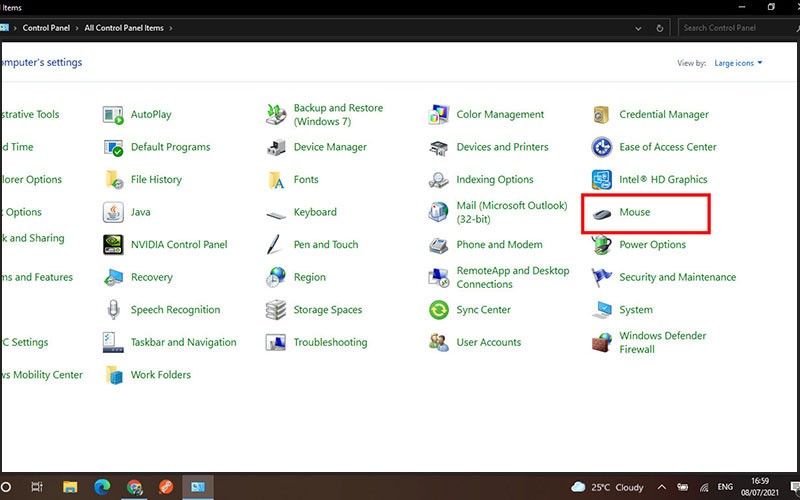800x500 pixels.
Task: Click 'All Control Panel Items' breadcrumb
Action: (124, 28)
